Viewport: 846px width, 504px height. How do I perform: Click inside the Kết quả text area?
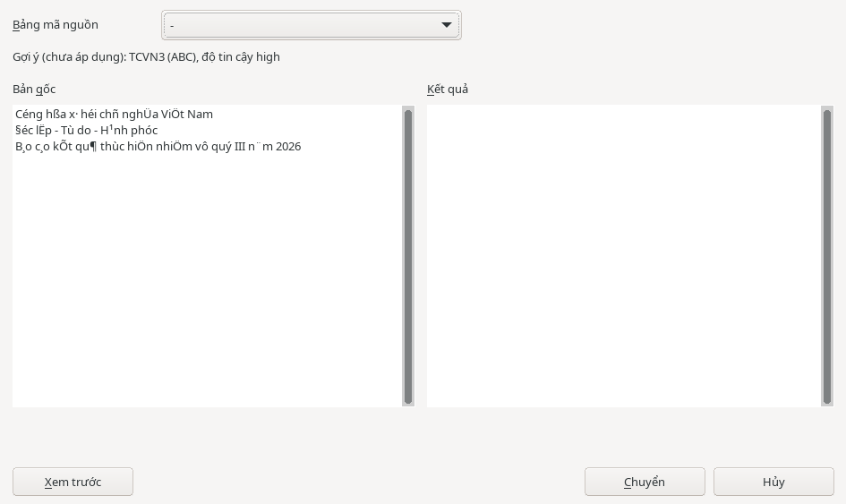pyautogui.click(x=624, y=256)
